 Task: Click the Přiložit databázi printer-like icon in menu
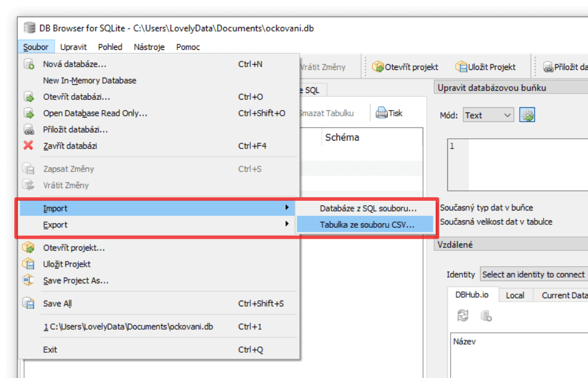point(29,130)
